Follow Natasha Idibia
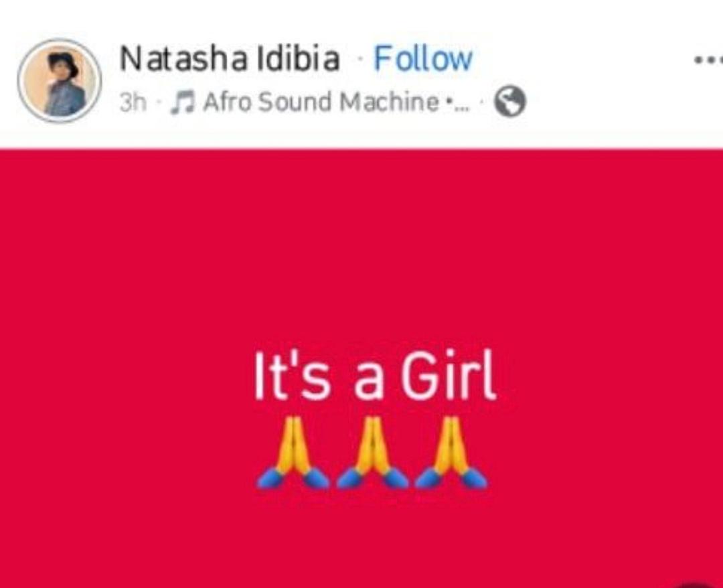723x588 pixels. 423,58
